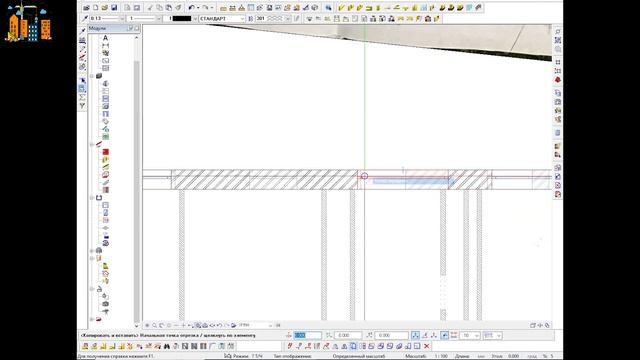Open the Redo history dropdown arrow
Screen dimensions: 640x360
tap(212, 7)
